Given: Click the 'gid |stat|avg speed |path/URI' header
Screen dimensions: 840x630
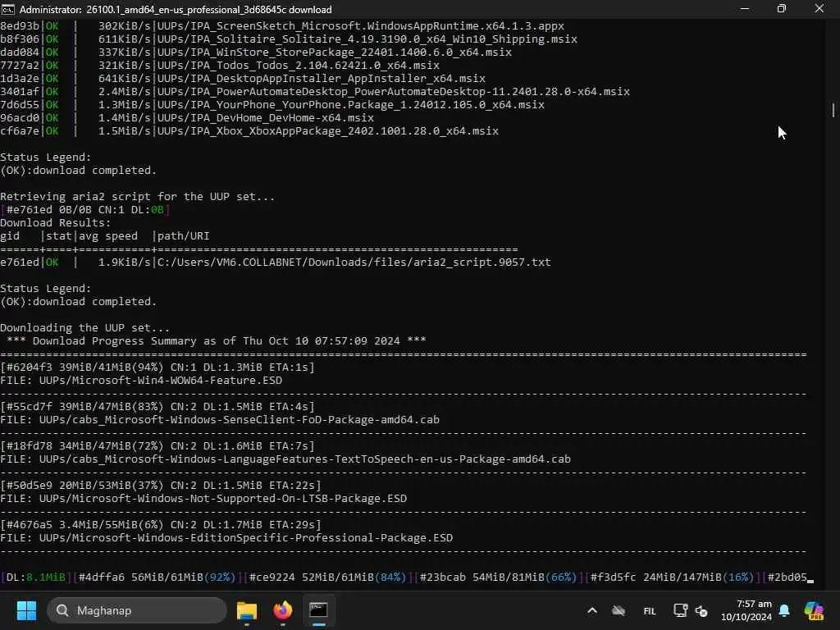Looking at the screenshot, I should (105, 235).
